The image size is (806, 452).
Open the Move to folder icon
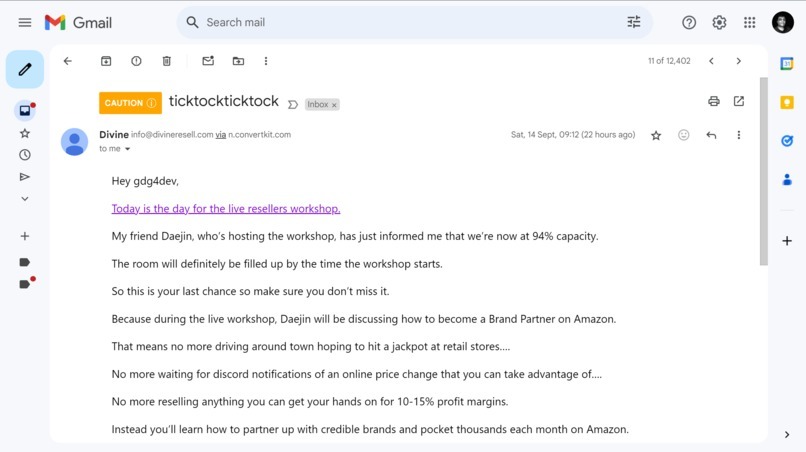(238, 61)
